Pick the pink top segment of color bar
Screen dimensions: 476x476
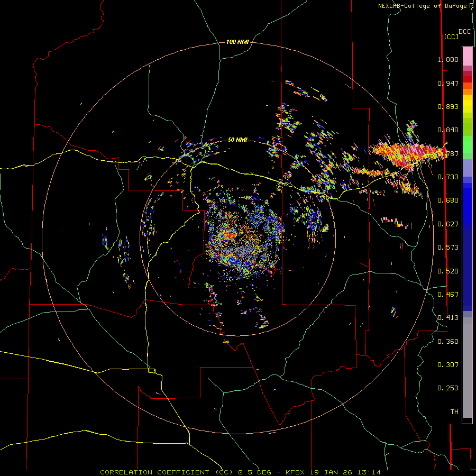pyautogui.click(x=467, y=56)
